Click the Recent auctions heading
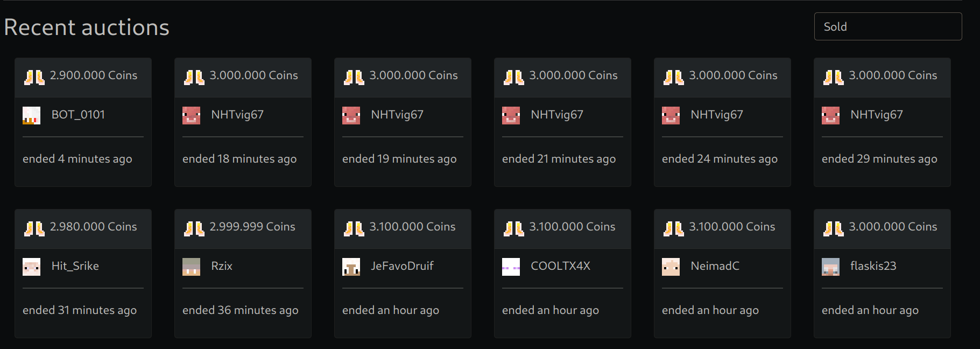This screenshot has width=980, height=349. pos(86,27)
